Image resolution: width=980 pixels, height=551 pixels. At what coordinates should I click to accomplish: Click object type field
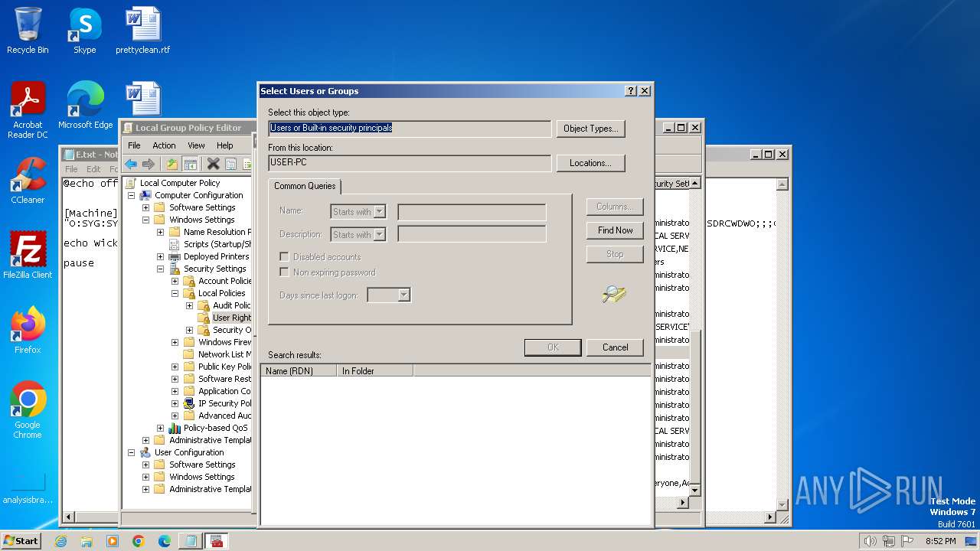tap(410, 129)
